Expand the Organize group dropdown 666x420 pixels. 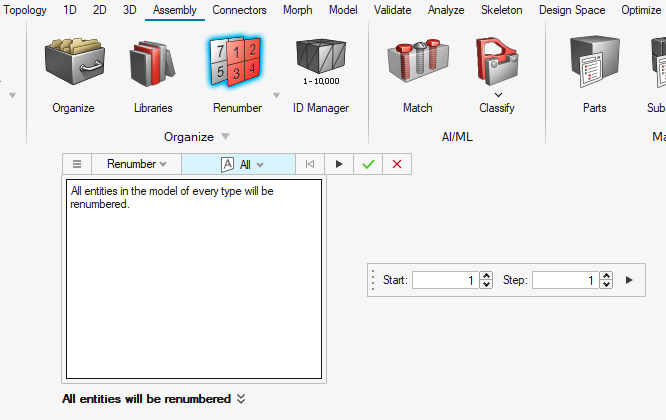pyautogui.click(x=226, y=136)
